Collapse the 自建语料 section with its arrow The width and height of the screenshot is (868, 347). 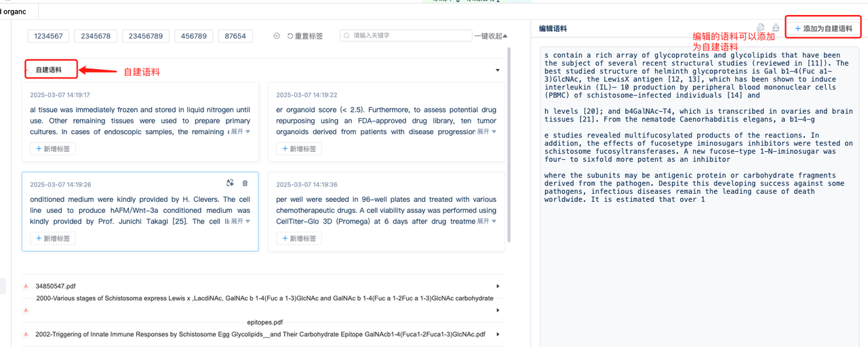(497, 70)
